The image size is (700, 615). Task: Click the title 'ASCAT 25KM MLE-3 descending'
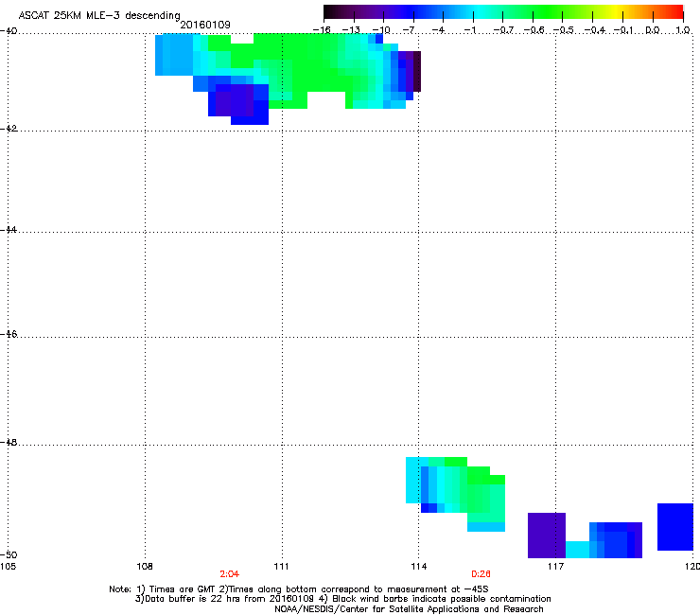pos(99,16)
